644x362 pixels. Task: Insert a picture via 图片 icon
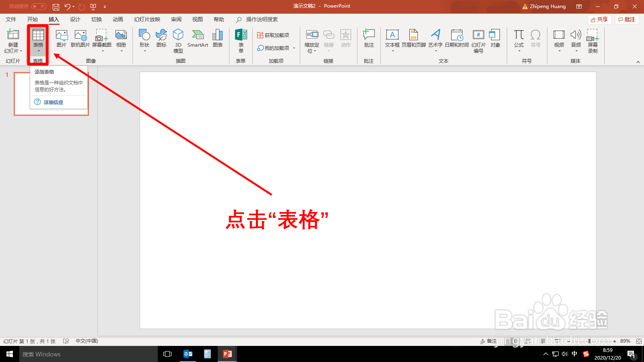point(61,39)
